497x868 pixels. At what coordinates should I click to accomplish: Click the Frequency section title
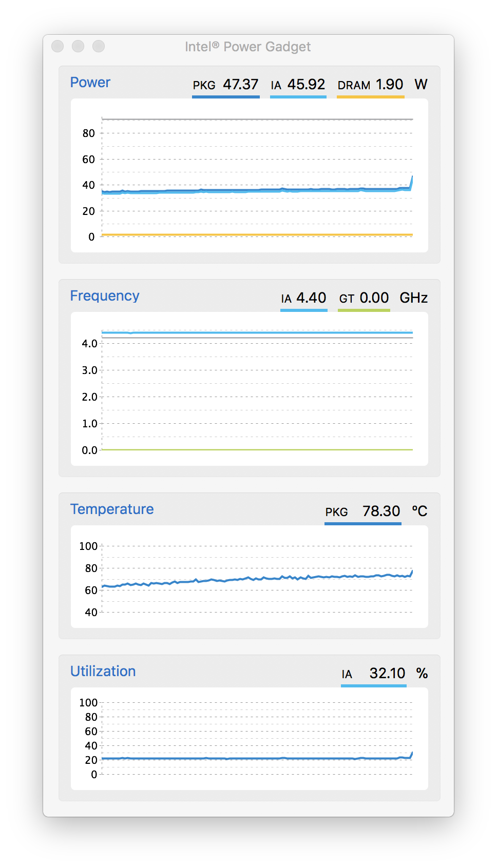105,296
